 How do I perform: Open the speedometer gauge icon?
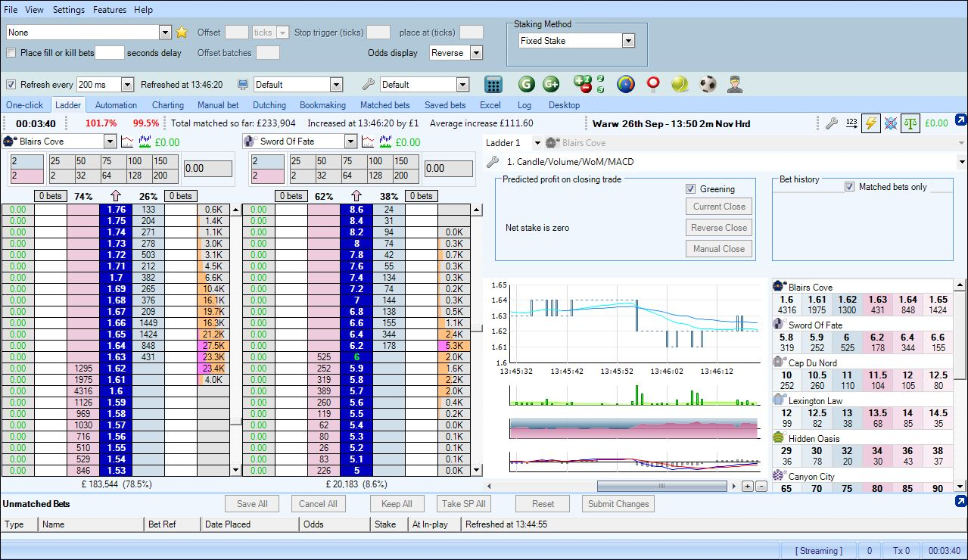click(x=625, y=85)
